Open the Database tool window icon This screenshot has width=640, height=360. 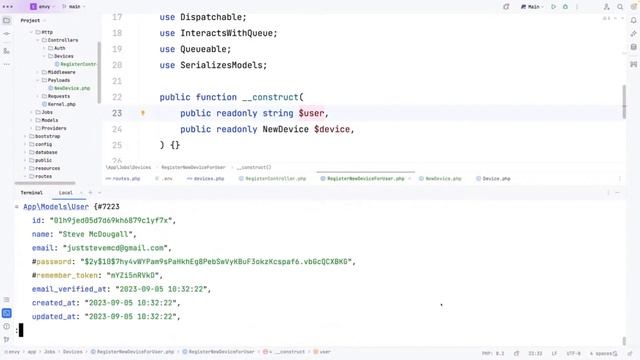coord(633,47)
